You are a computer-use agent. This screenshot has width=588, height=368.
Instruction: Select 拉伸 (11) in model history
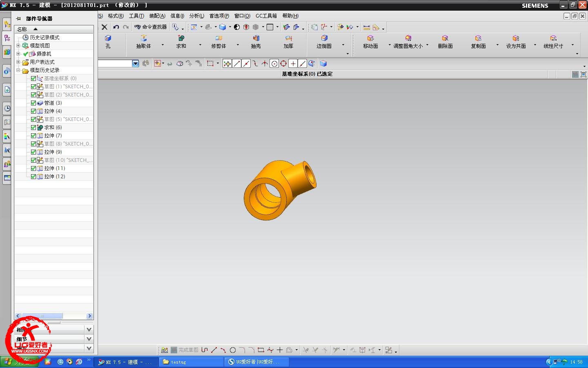[55, 168]
